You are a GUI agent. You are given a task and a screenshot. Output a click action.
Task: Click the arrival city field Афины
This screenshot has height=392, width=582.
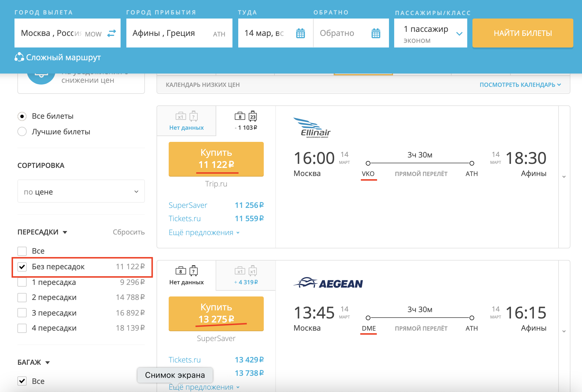179,33
